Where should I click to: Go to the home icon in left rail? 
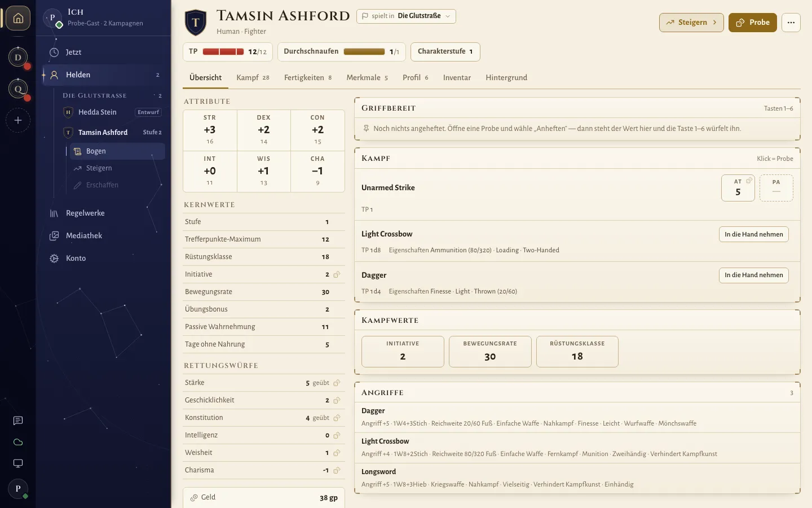pos(18,18)
